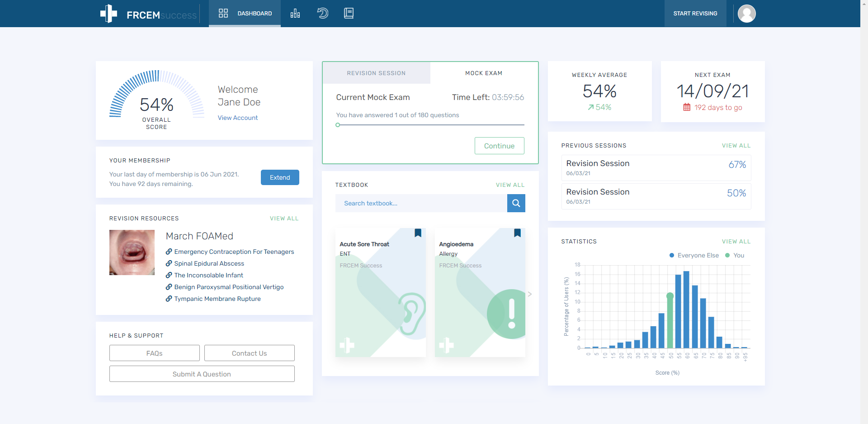The image size is (868, 424).
Task: Open the View Account link
Action: click(x=238, y=118)
